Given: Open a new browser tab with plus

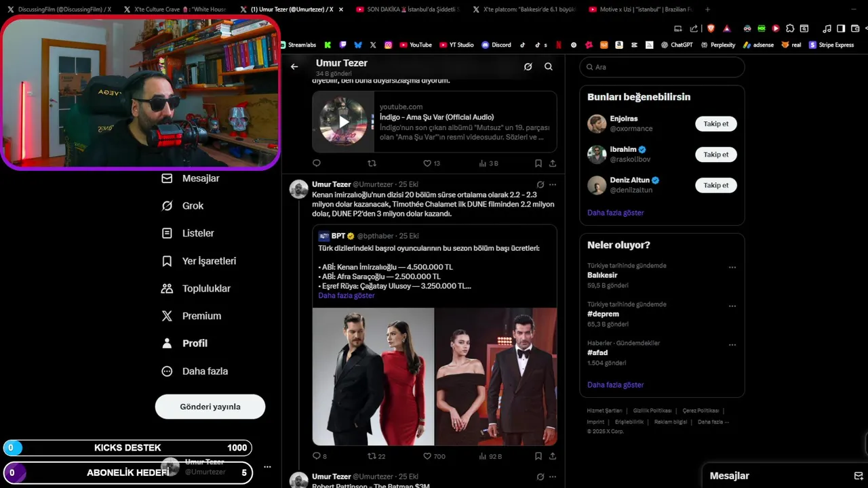Looking at the screenshot, I should pyautogui.click(x=708, y=9).
